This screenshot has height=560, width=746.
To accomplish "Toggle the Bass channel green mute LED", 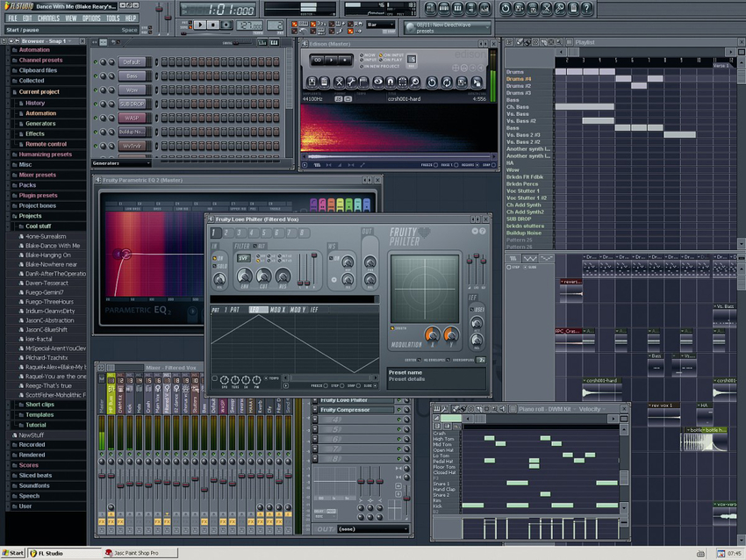I will click(96, 76).
